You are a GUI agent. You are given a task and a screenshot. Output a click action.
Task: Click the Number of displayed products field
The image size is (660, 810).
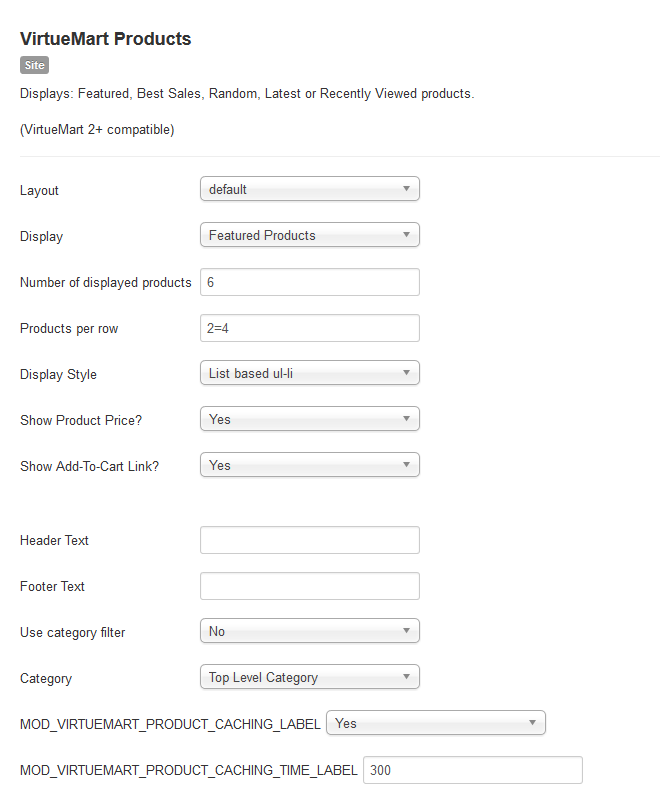coord(310,282)
